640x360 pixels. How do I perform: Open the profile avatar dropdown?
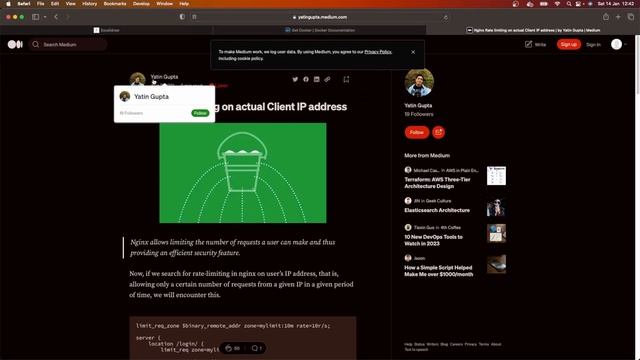(619, 44)
